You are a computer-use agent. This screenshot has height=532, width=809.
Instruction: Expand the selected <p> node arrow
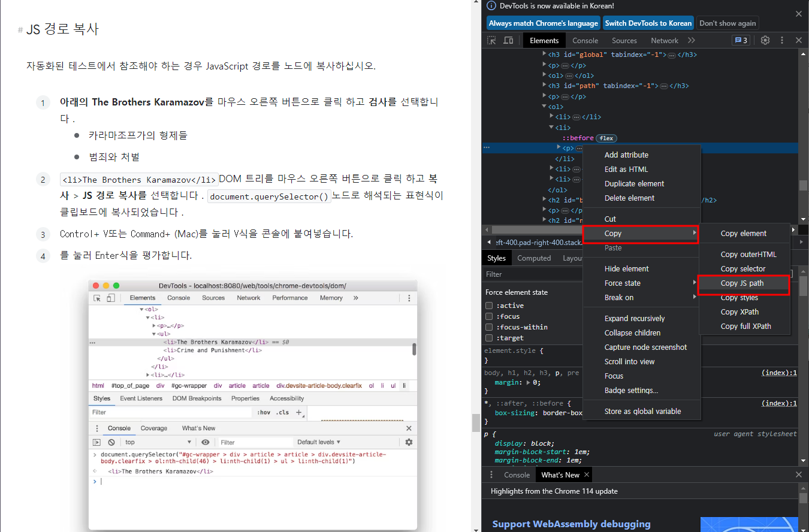559,148
